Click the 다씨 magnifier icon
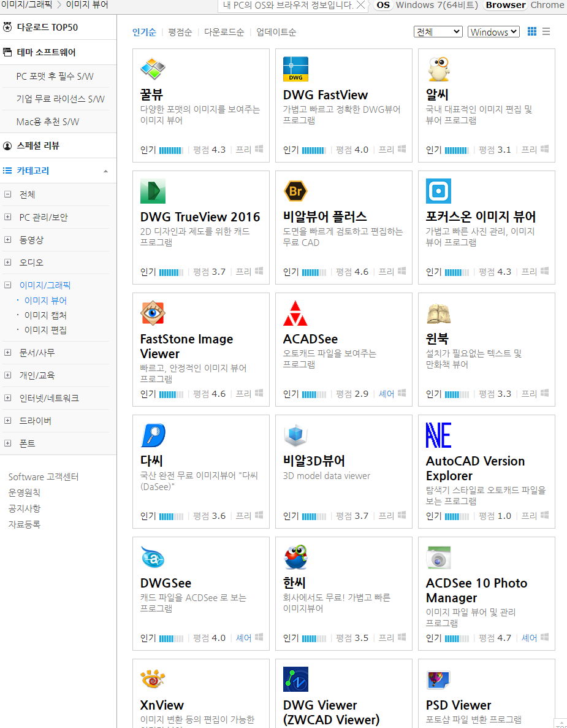Viewport: 567px width, 728px height. pyautogui.click(x=153, y=435)
